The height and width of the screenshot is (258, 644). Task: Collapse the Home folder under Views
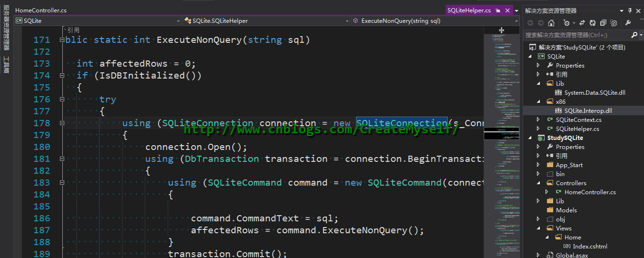coord(547,237)
